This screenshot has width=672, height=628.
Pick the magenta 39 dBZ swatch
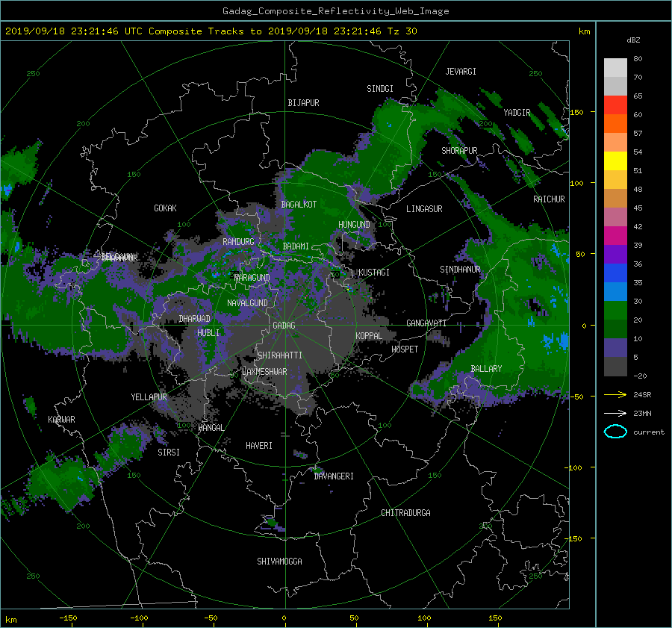(615, 236)
